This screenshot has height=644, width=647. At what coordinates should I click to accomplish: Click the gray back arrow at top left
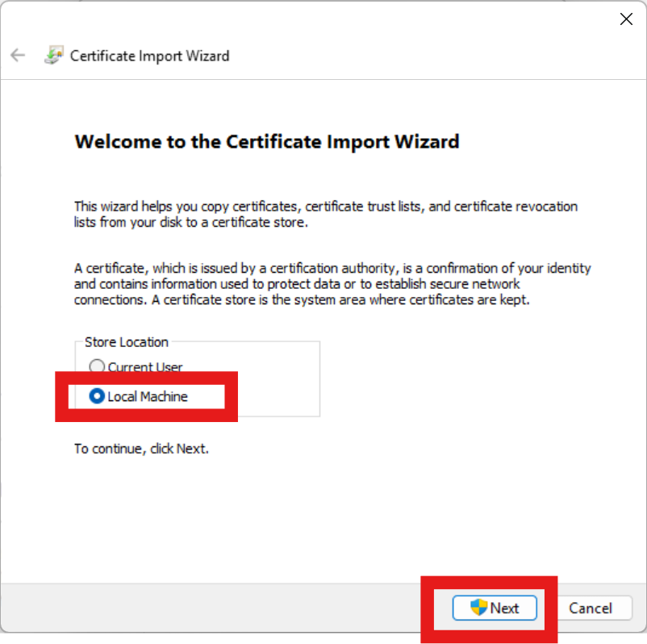pos(17,55)
